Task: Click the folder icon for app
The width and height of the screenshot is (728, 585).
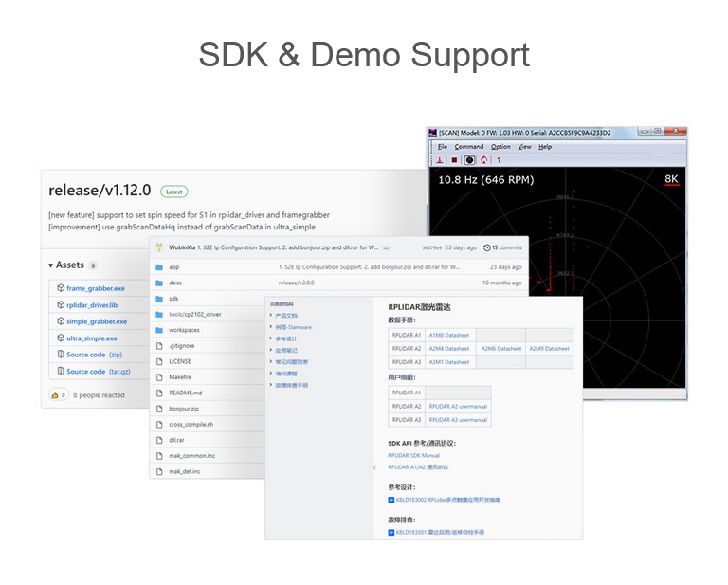Action: tap(159, 267)
